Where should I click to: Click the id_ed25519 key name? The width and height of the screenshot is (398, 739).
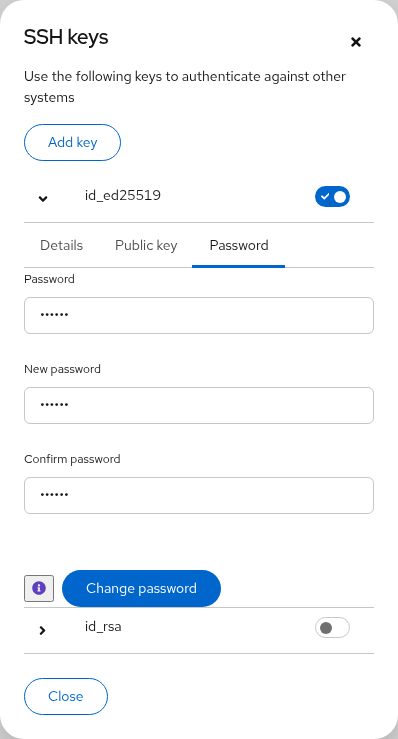123,195
